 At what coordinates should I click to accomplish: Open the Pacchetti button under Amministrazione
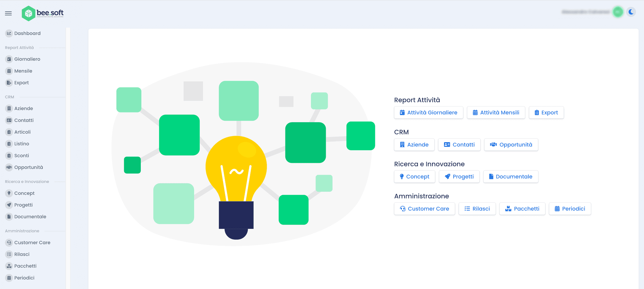tap(522, 209)
